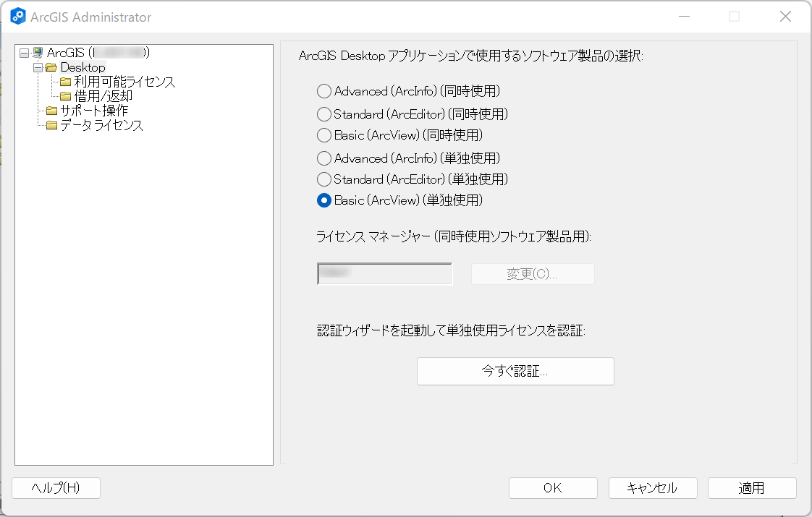Select データ ライセンス in the tree

pos(101,125)
